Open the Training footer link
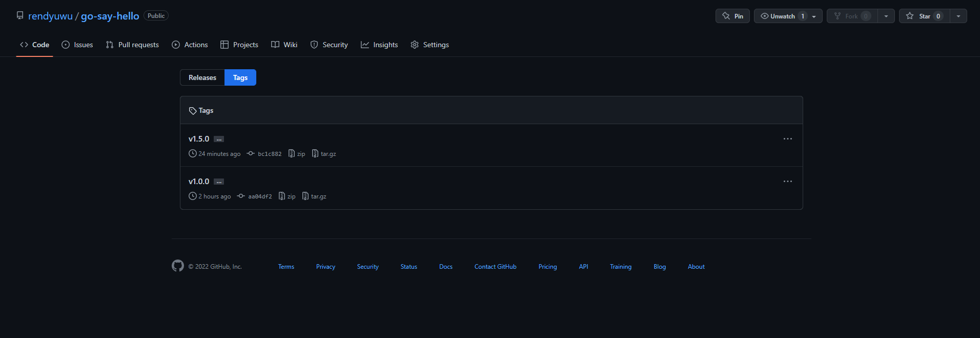 [621, 267]
